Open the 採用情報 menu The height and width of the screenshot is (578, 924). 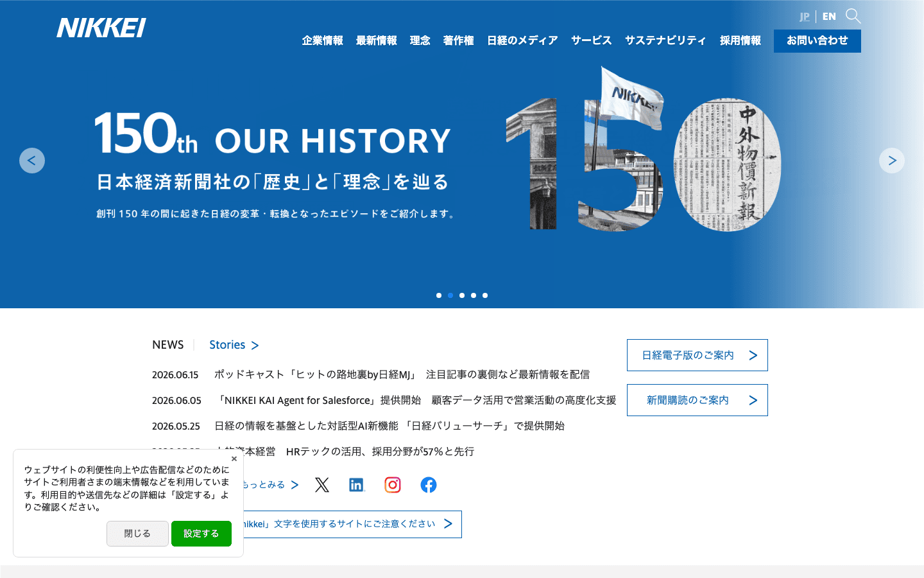pyautogui.click(x=740, y=40)
